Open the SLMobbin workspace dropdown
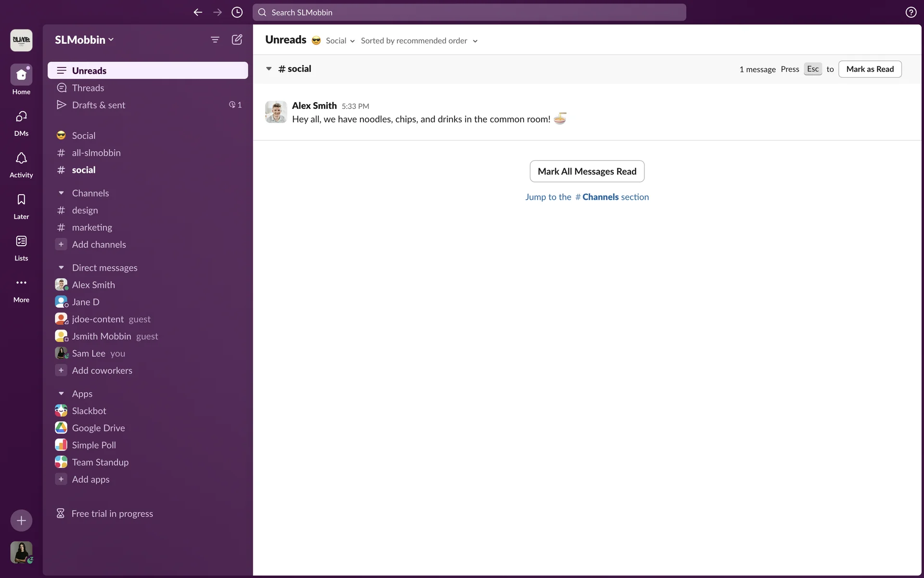The height and width of the screenshot is (578, 924). (x=84, y=40)
